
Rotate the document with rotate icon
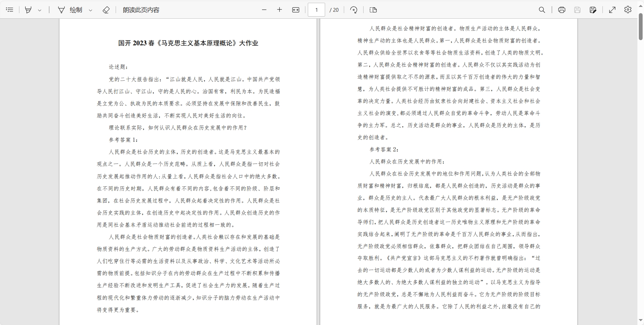tap(354, 10)
